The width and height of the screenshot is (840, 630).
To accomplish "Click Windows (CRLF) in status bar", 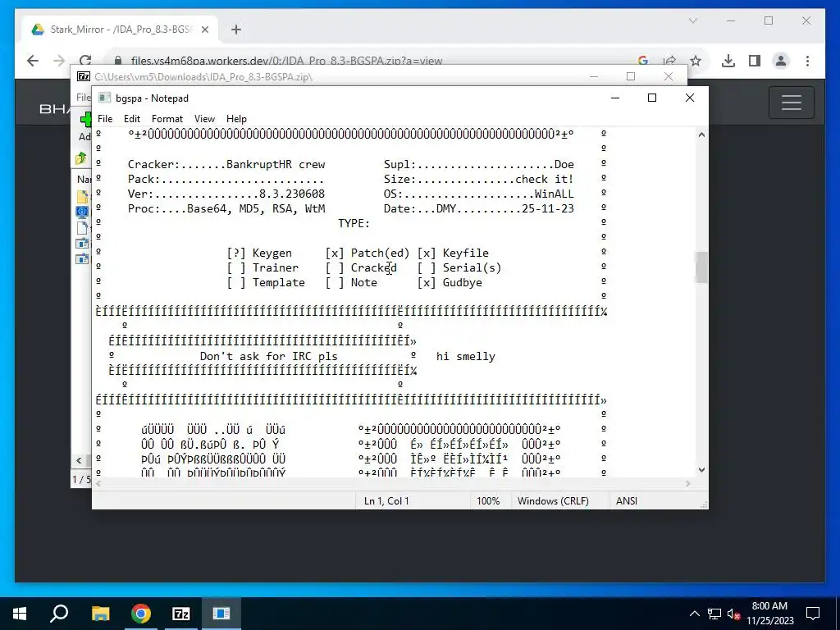I will coord(553,501).
